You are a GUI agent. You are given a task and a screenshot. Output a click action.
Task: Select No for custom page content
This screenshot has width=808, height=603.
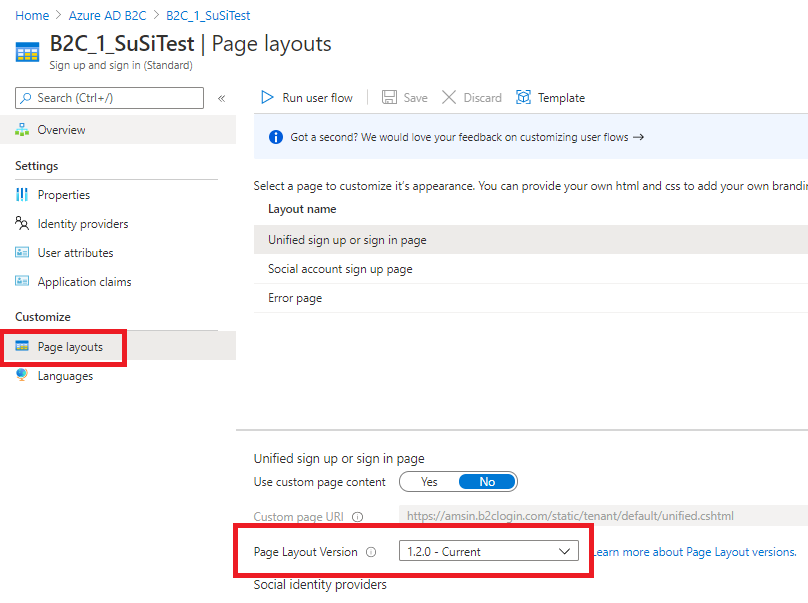click(x=487, y=482)
